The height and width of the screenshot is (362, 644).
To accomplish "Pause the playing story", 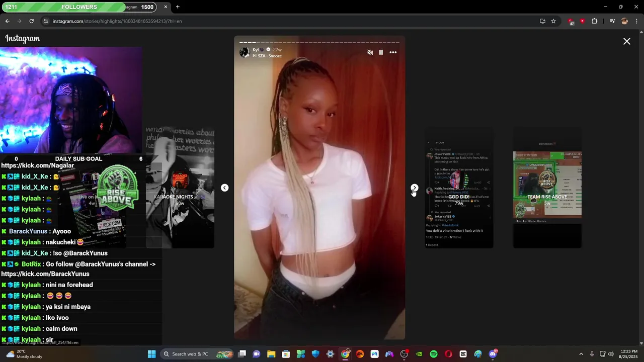I will (381, 52).
